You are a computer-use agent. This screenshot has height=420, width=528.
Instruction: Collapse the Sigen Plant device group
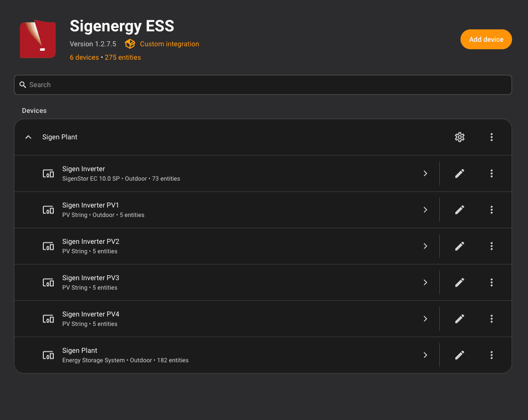pyautogui.click(x=28, y=137)
